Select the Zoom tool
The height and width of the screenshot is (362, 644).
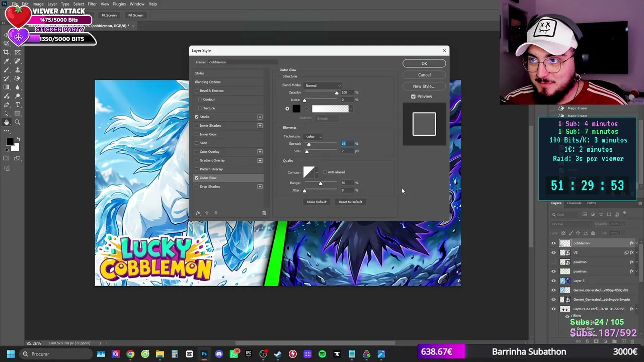(x=18, y=122)
